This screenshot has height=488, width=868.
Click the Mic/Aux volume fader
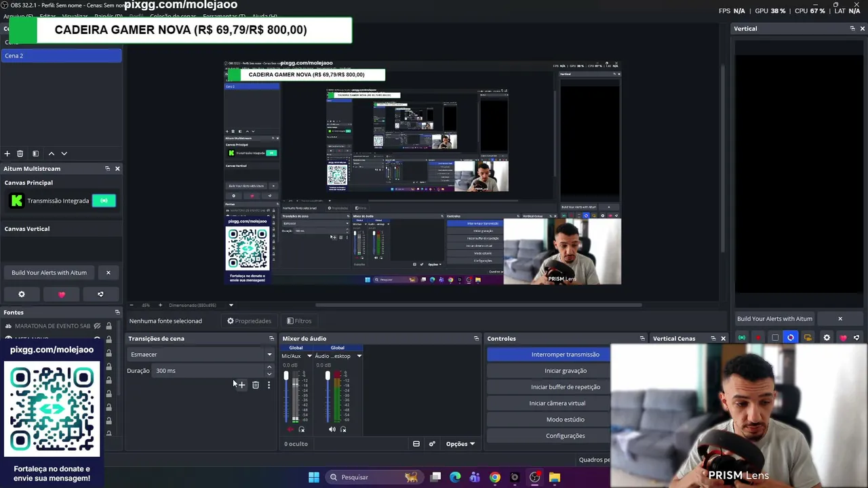pyautogui.click(x=286, y=375)
